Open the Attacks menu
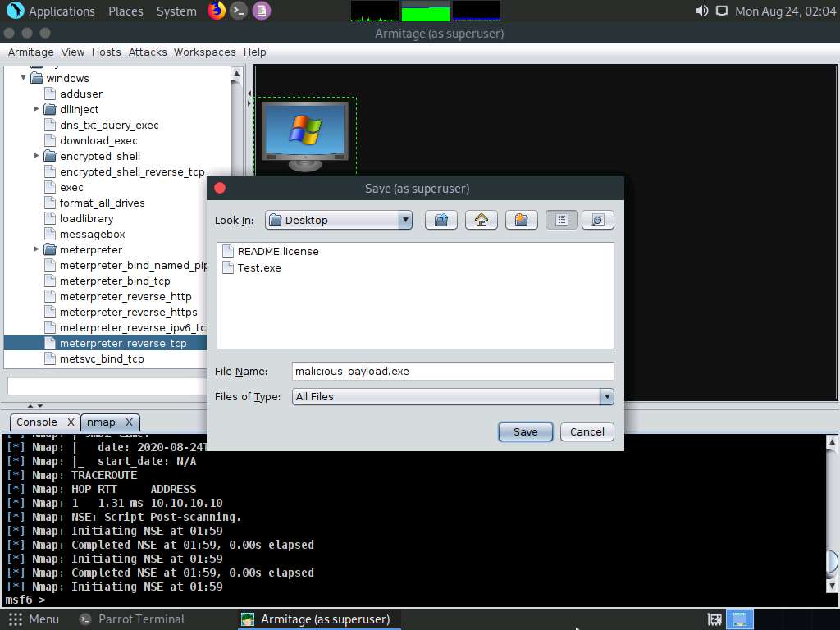This screenshot has width=840, height=630. click(x=148, y=52)
